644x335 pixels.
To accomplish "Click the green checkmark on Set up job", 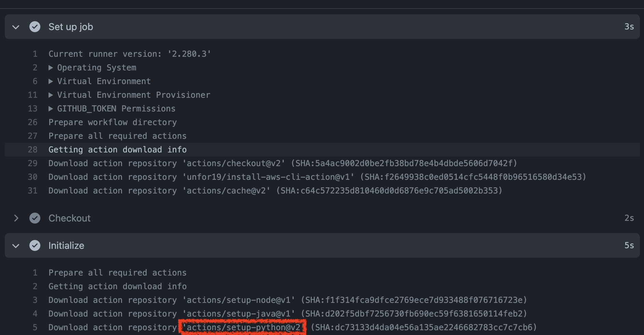I will coord(35,27).
